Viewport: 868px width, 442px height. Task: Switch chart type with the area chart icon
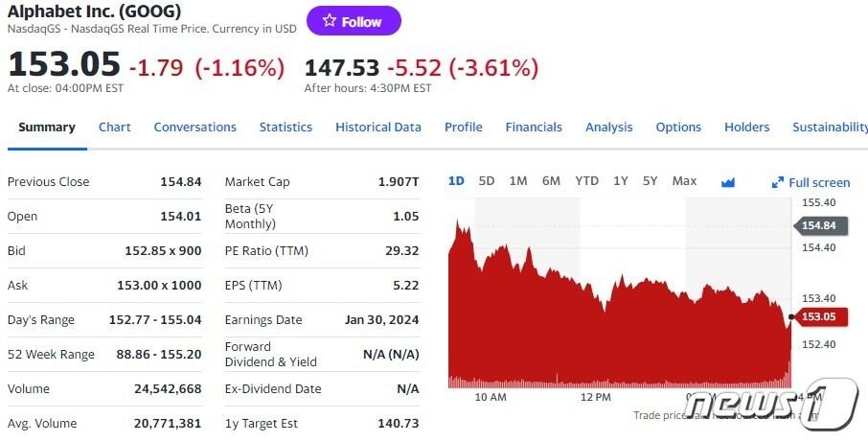click(728, 182)
